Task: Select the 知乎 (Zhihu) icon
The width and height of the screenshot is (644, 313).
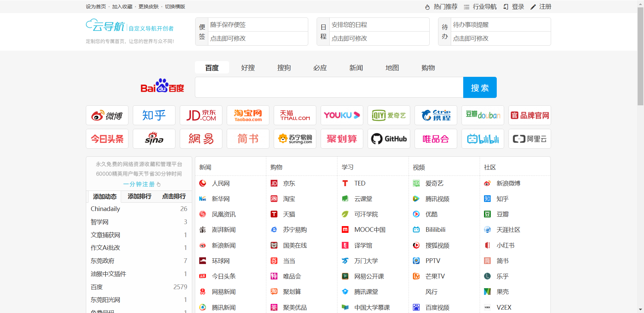Action: [x=154, y=115]
